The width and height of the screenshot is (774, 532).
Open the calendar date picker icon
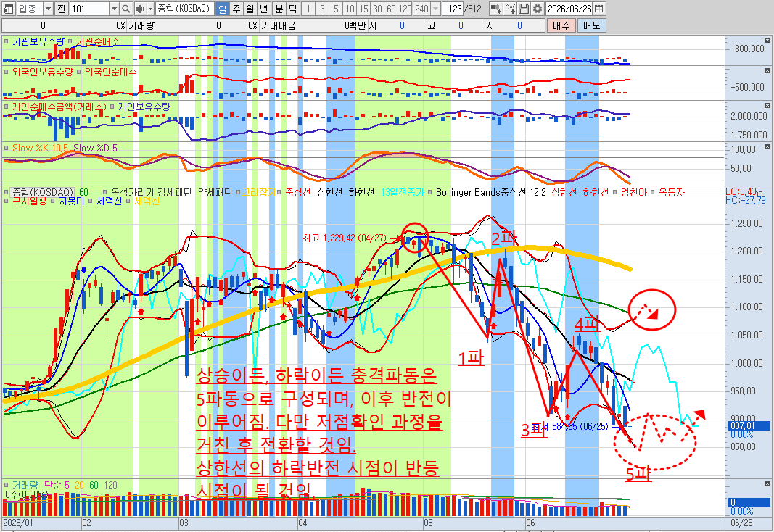coord(598,9)
